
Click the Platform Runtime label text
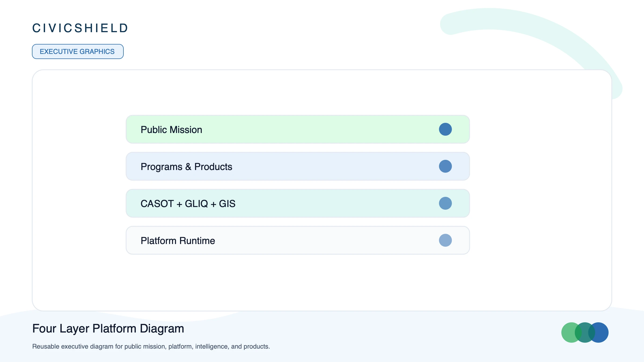178,241
